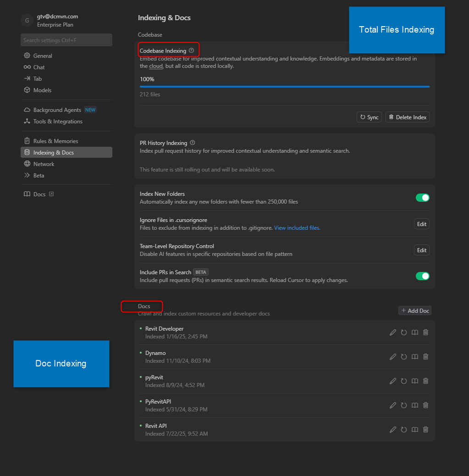469x476 pixels.
Task: Refresh the Dynamo doc index
Action: tap(404, 357)
